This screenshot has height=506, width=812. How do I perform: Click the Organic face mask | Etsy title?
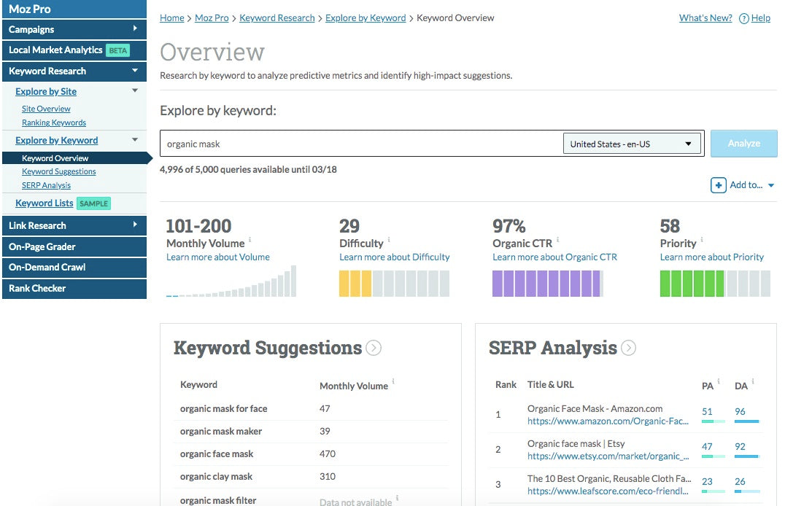pos(576,444)
